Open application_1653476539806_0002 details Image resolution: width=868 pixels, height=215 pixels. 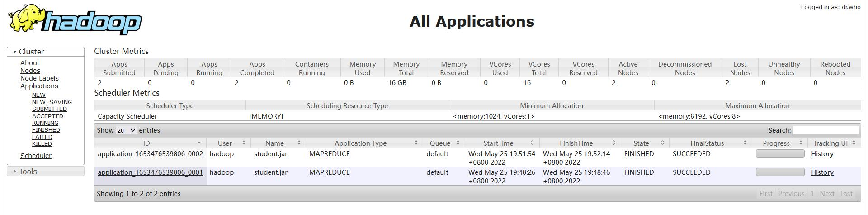[x=150, y=154]
